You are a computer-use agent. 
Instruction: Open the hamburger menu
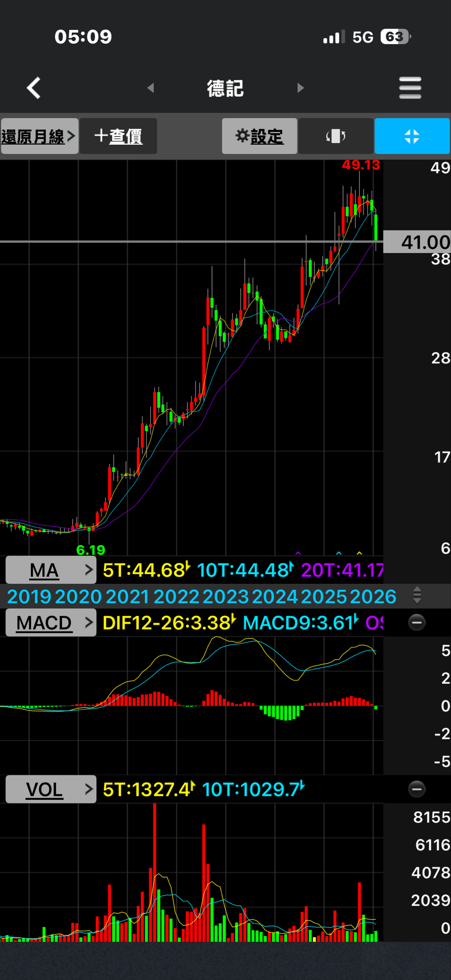point(410,88)
